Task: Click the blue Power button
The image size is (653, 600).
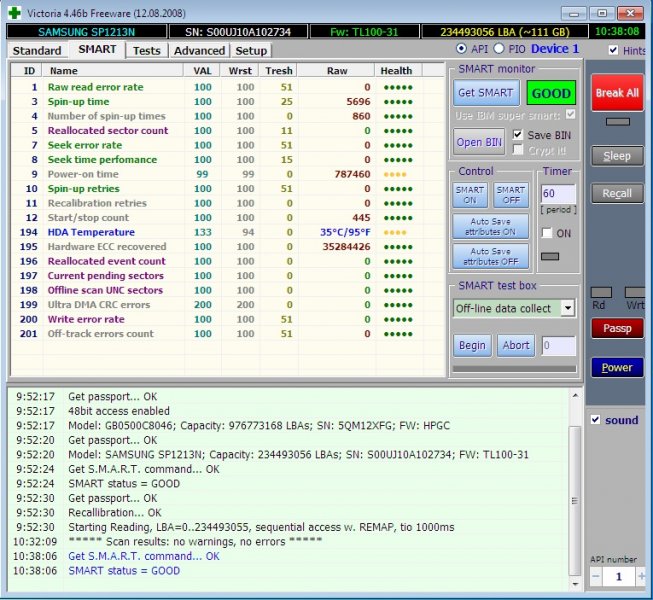Action: pos(616,367)
